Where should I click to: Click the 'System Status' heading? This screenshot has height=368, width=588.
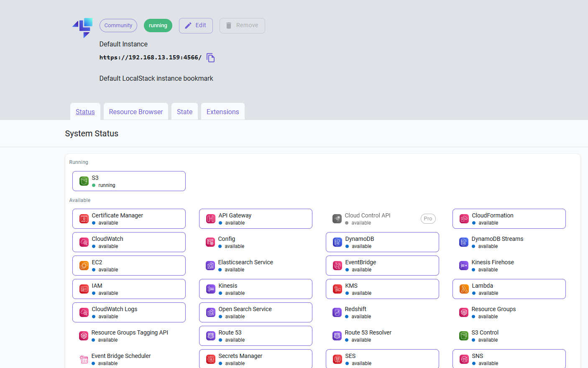point(92,133)
